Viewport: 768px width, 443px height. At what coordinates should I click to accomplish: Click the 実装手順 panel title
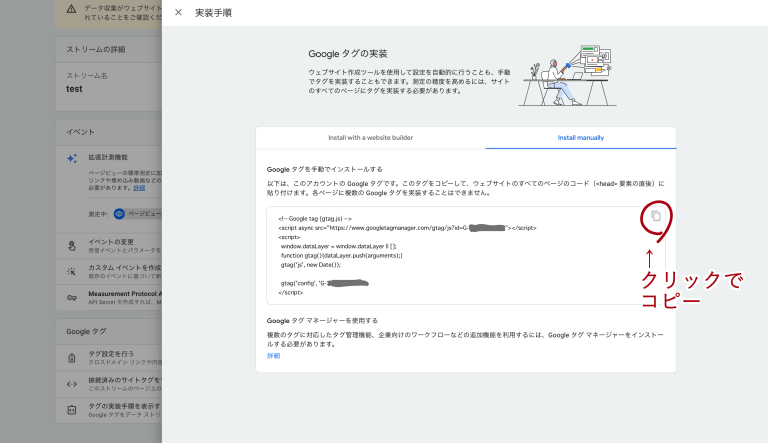pos(214,13)
